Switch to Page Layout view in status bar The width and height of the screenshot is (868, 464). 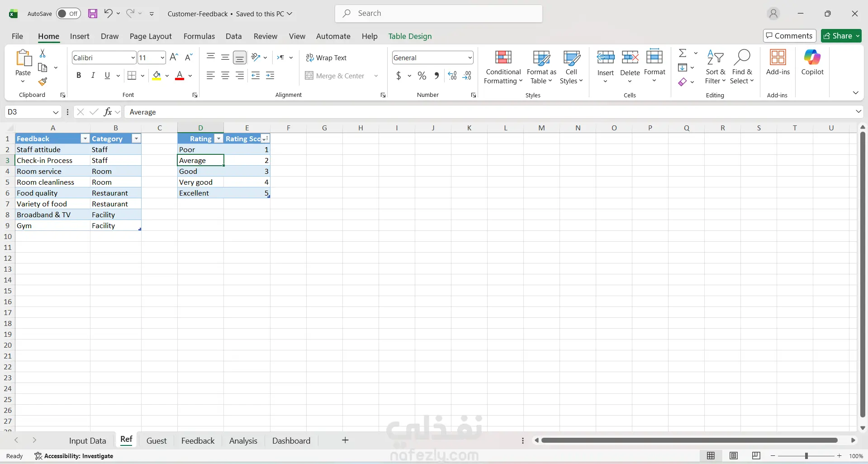click(734, 456)
